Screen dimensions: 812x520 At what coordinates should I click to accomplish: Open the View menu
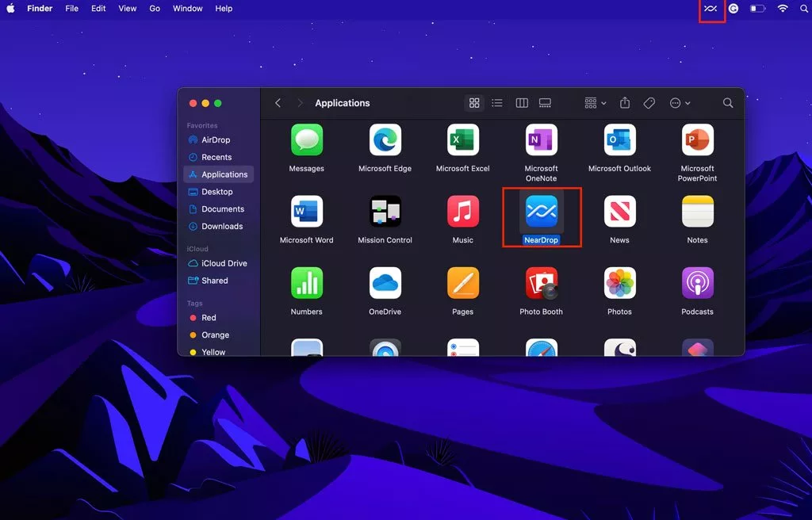point(127,9)
